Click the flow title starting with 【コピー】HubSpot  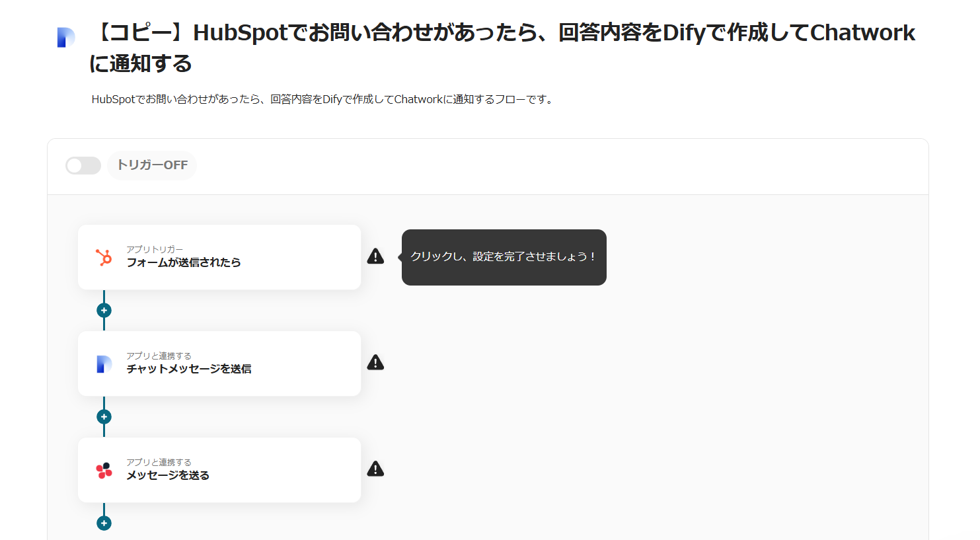click(x=502, y=48)
